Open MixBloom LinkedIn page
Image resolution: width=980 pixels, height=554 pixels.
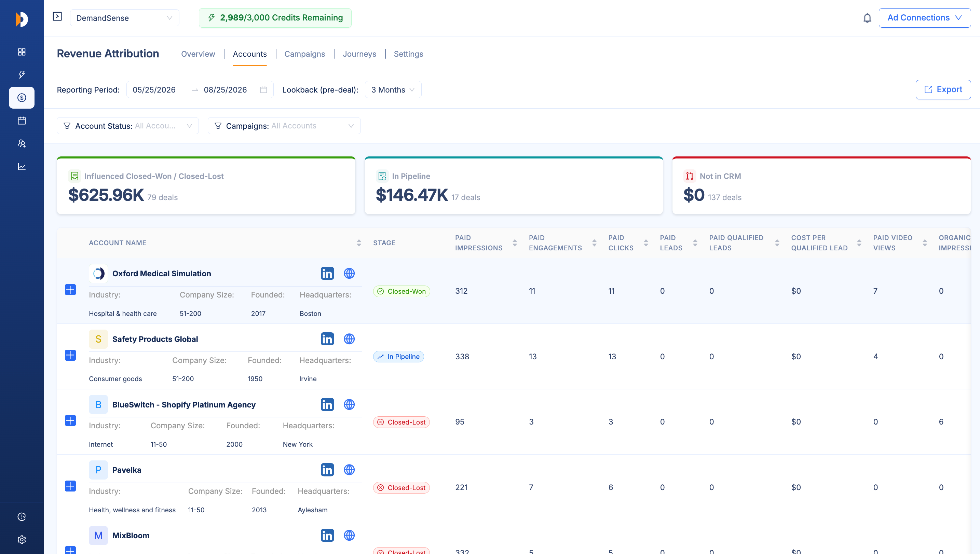[x=327, y=535]
